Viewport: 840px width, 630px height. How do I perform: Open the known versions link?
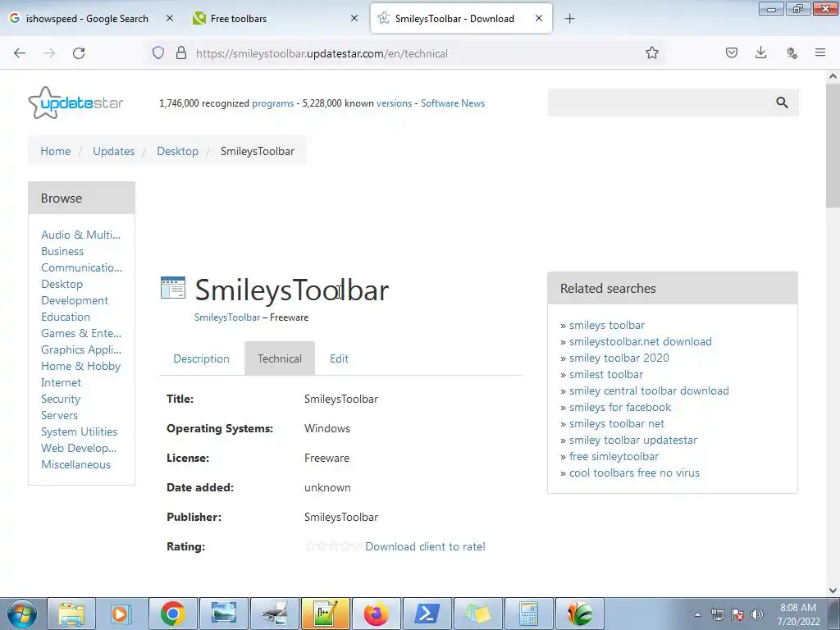point(395,103)
